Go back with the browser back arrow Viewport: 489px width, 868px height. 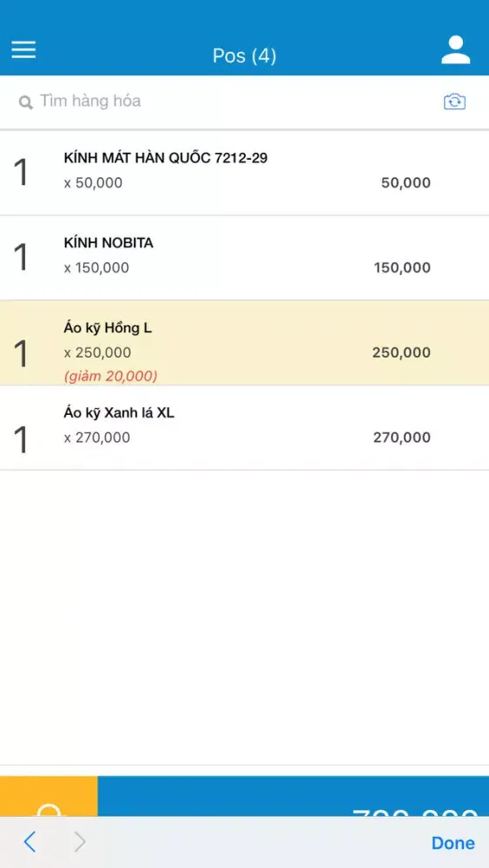(x=30, y=842)
